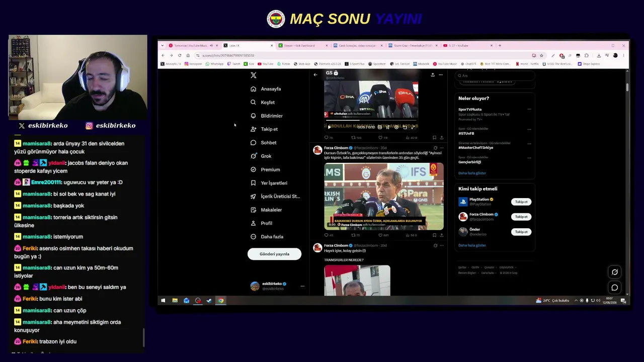Expand Daha fazla sidebar menu
This screenshot has width=644, height=362.
click(x=267, y=237)
